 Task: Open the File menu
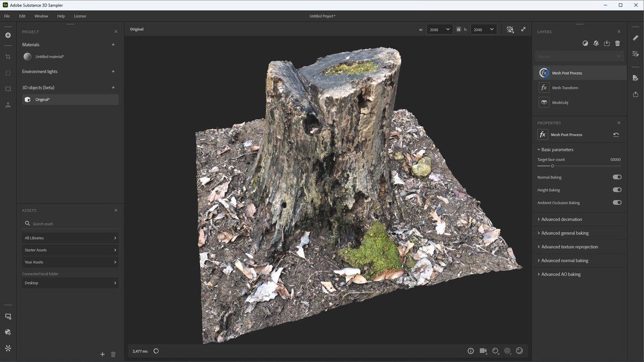(x=7, y=16)
